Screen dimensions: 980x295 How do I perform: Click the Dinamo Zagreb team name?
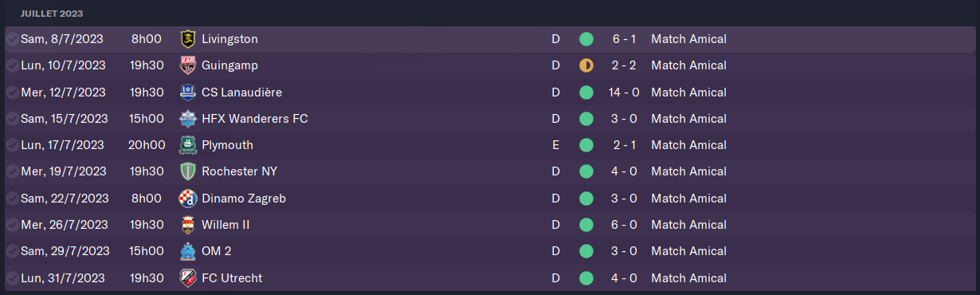pos(244,199)
